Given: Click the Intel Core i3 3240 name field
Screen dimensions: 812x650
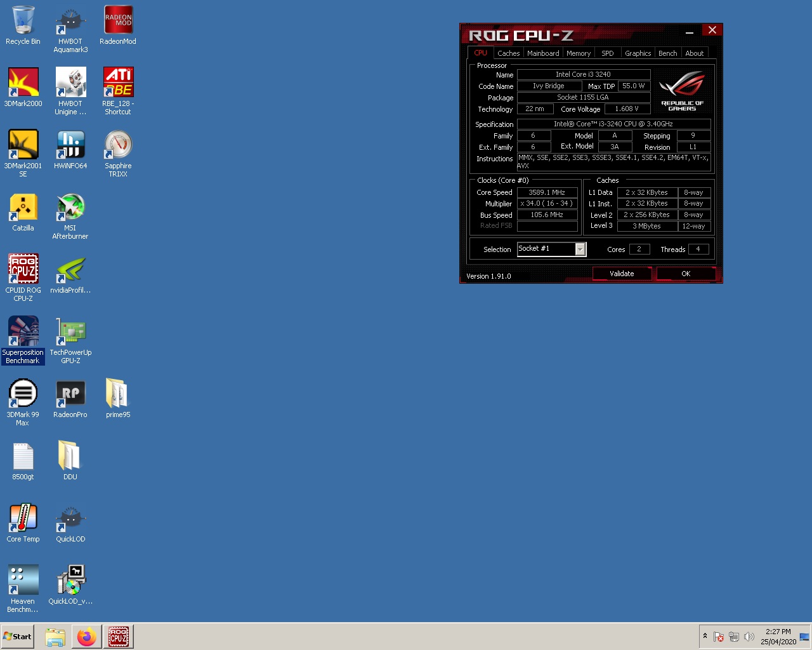Looking at the screenshot, I should click(584, 74).
